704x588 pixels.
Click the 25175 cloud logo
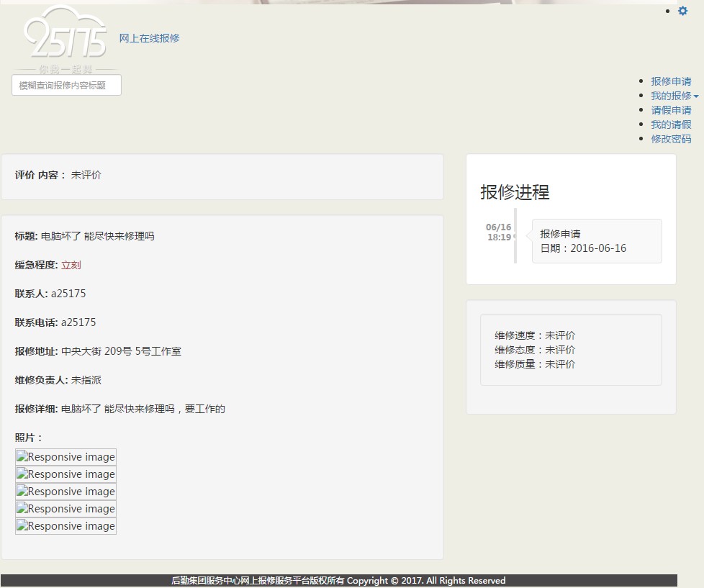tap(66, 40)
